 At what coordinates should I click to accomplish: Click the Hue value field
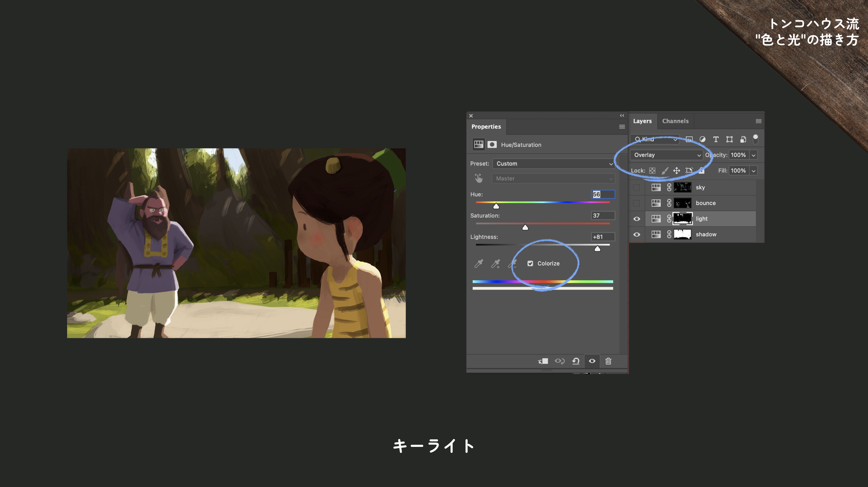[603, 194]
